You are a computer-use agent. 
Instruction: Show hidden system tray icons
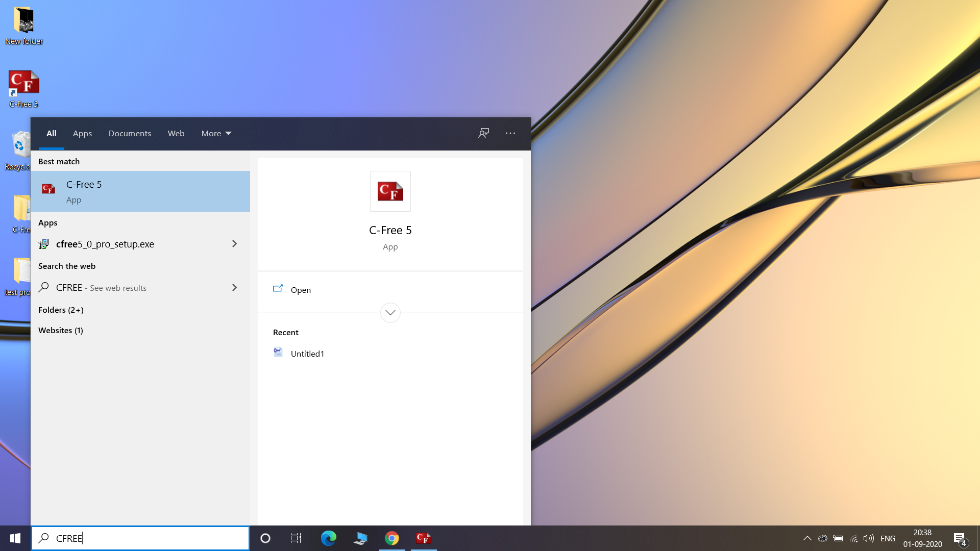[807, 538]
